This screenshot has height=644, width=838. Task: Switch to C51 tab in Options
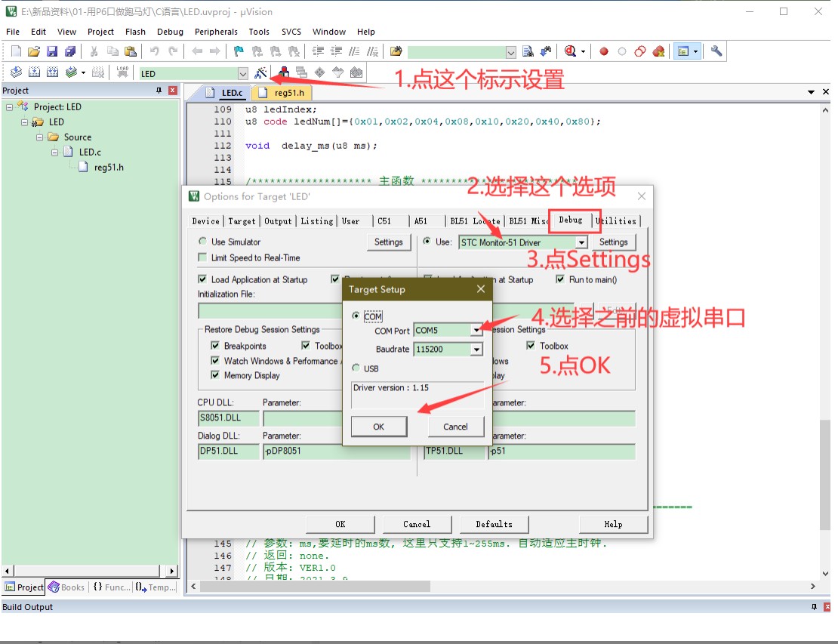(x=384, y=220)
